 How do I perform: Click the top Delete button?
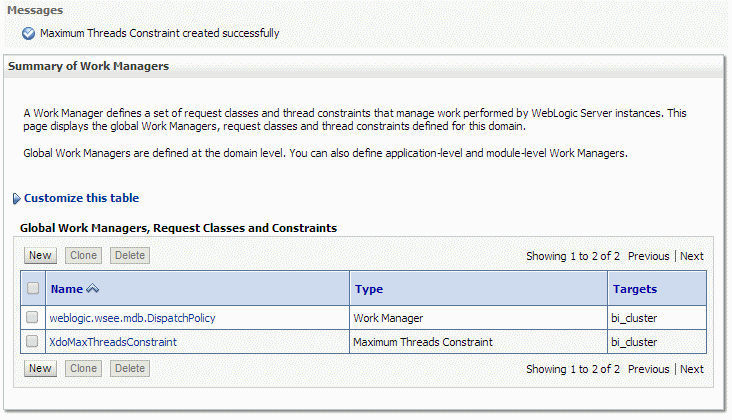point(130,255)
